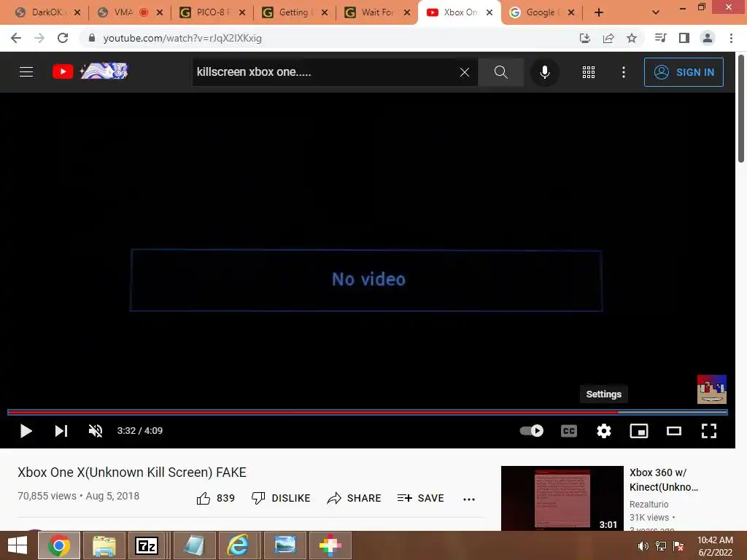The height and width of the screenshot is (560, 747).
Task: Open Chrome profile avatar menu
Action: pos(708,38)
